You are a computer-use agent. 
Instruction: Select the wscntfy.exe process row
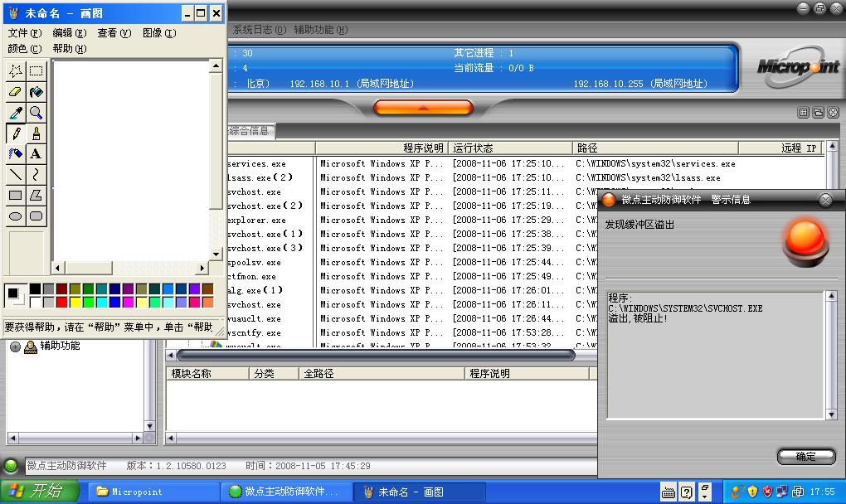pyautogui.click(x=413, y=333)
